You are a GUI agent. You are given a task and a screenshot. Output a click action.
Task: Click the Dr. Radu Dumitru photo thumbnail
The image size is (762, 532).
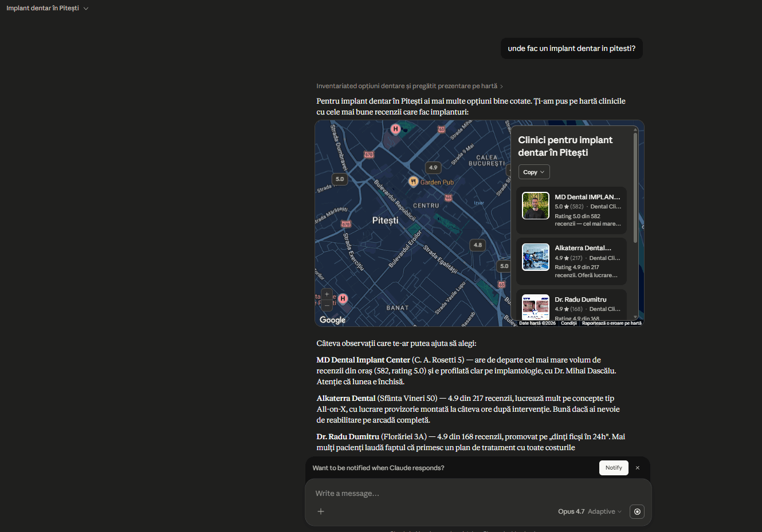[536, 308]
